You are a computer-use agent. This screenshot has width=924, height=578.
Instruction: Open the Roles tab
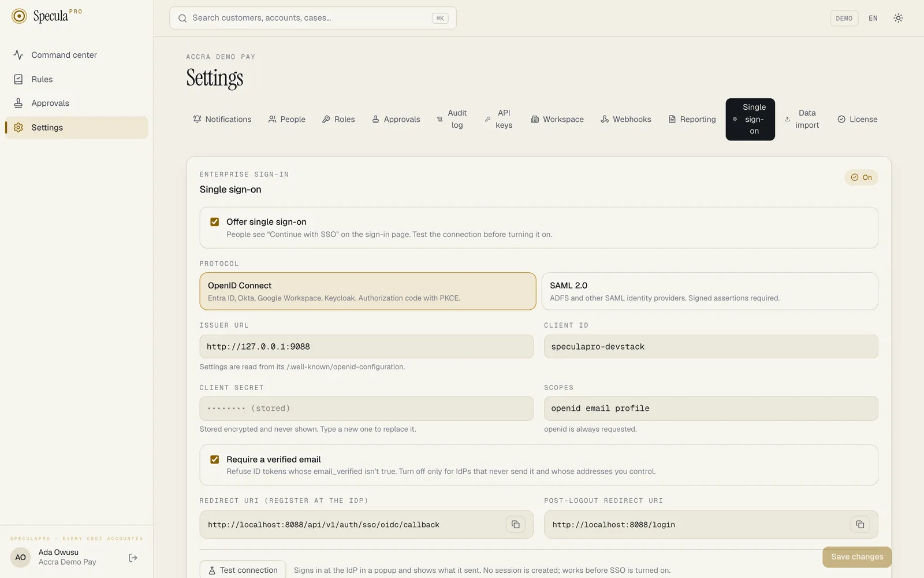338,119
